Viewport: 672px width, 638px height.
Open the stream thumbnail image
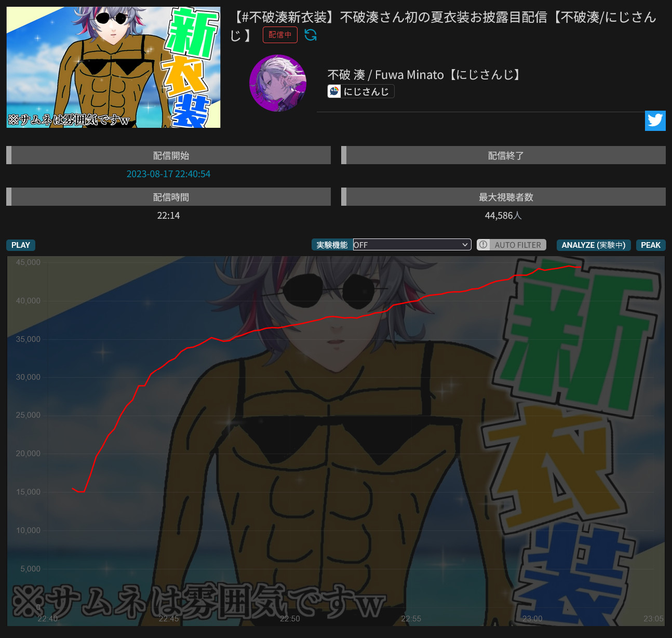coord(113,68)
